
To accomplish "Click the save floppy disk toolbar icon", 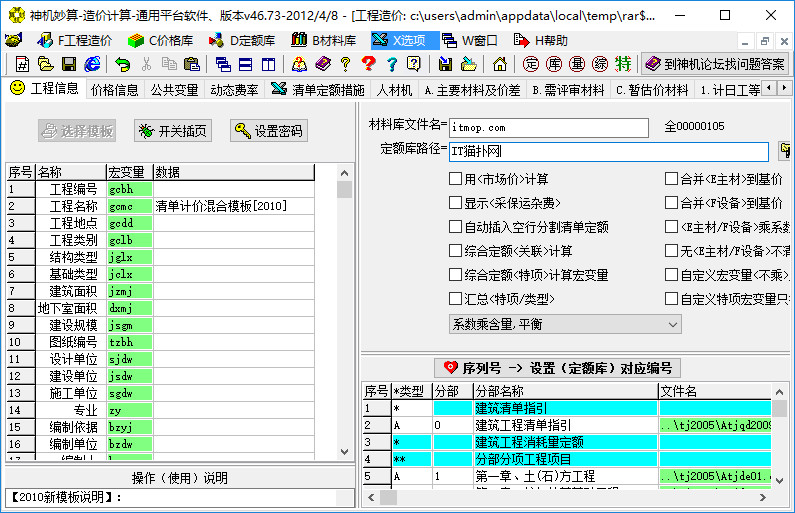I will [x=69, y=63].
